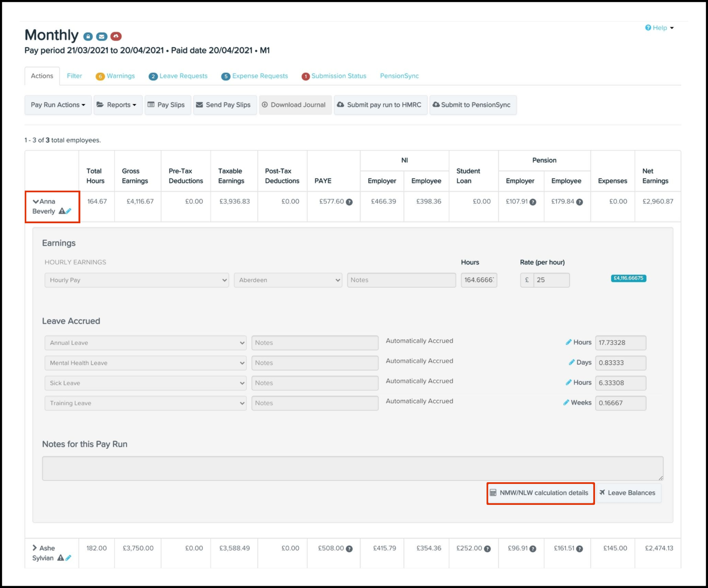Open NMW/NLW calculation details

[540, 493]
